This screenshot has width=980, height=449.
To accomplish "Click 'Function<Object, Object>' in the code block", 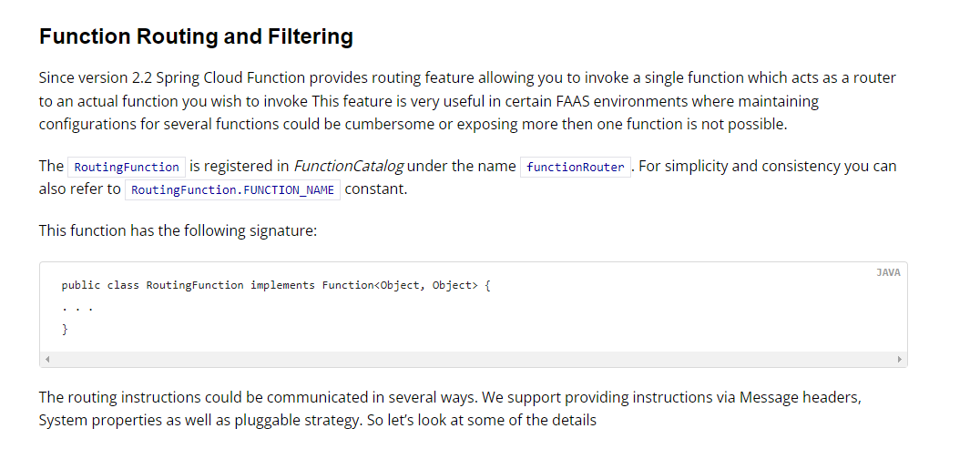I will pos(399,285).
